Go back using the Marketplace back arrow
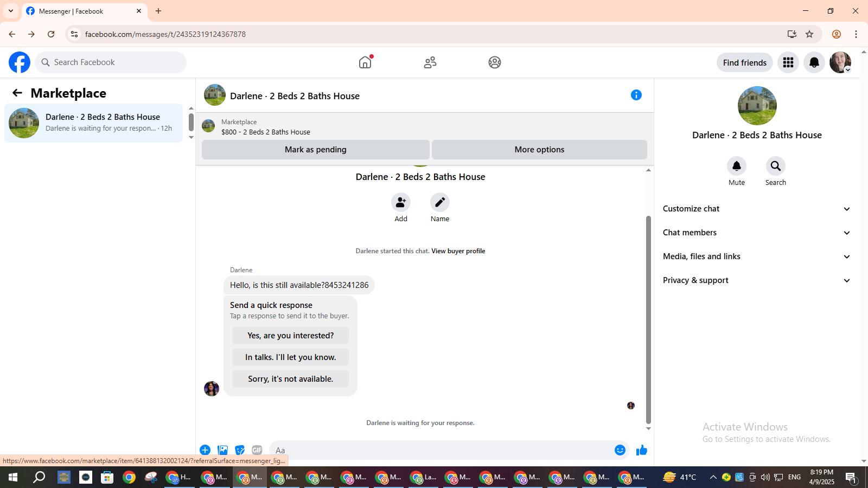The image size is (868, 488). tap(17, 93)
